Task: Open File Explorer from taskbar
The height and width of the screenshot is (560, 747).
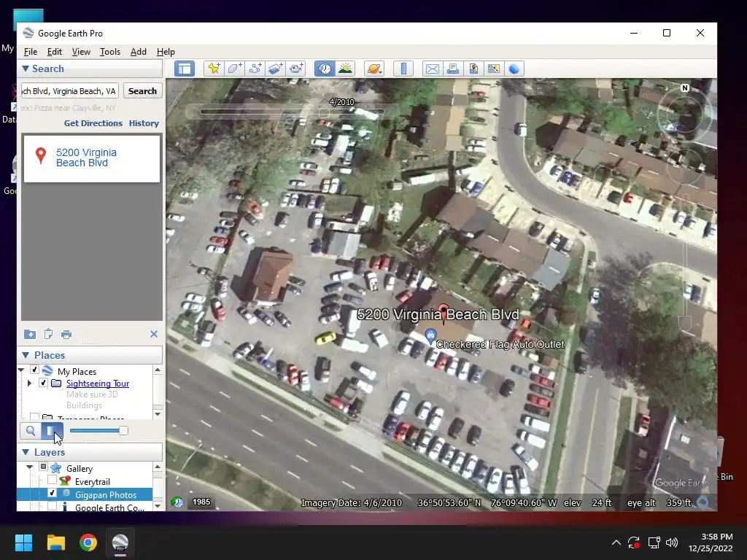Action: pos(55,542)
